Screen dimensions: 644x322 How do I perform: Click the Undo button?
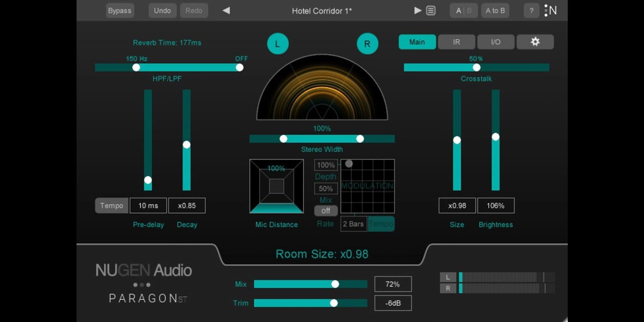pos(162,11)
